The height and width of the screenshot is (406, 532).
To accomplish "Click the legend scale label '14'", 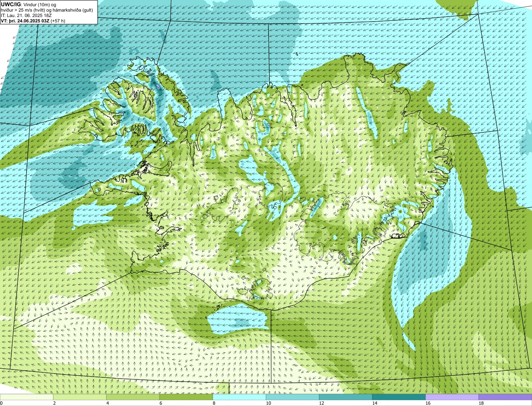I will (375, 403).
